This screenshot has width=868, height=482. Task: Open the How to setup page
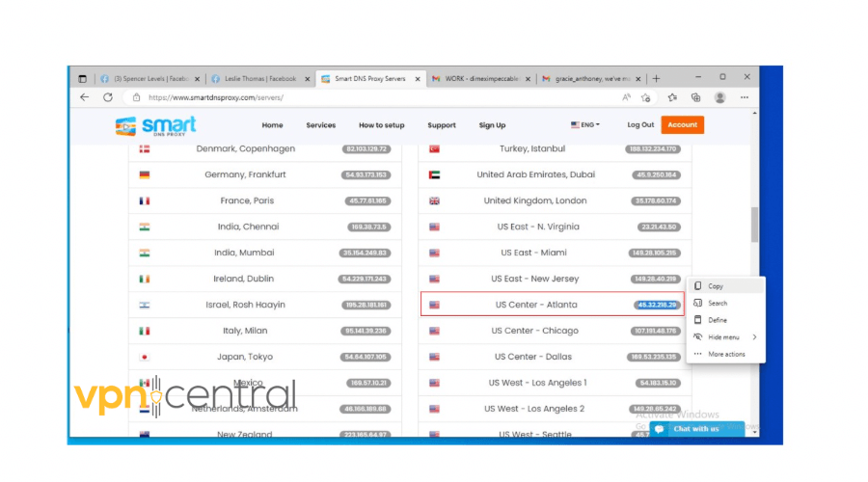click(x=382, y=125)
